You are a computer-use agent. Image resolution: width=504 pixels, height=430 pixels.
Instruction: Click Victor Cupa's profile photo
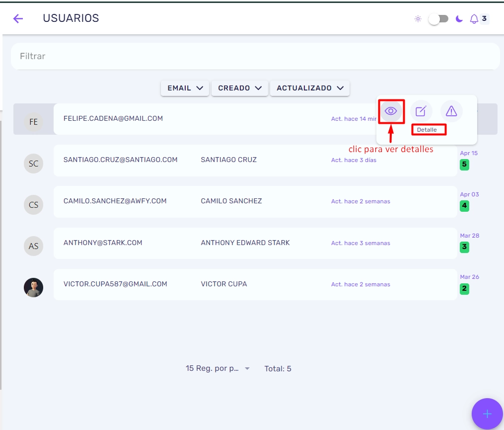(x=33, y=287)
